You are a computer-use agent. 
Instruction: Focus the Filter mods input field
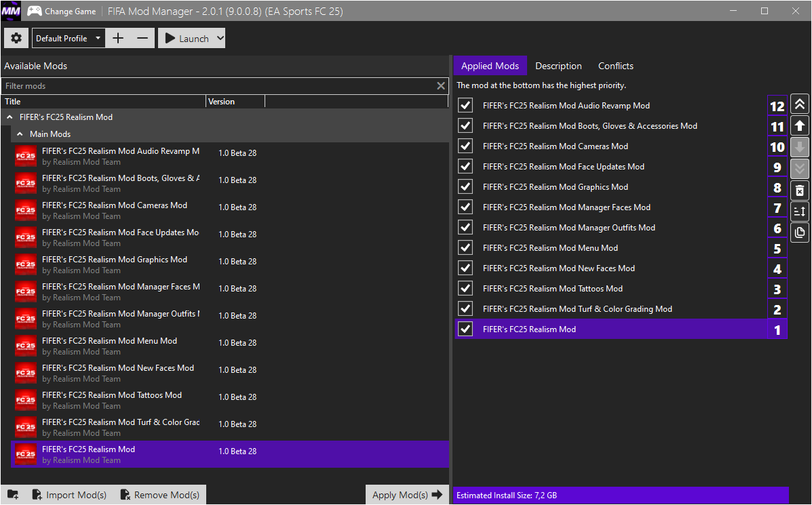[217, 86]
